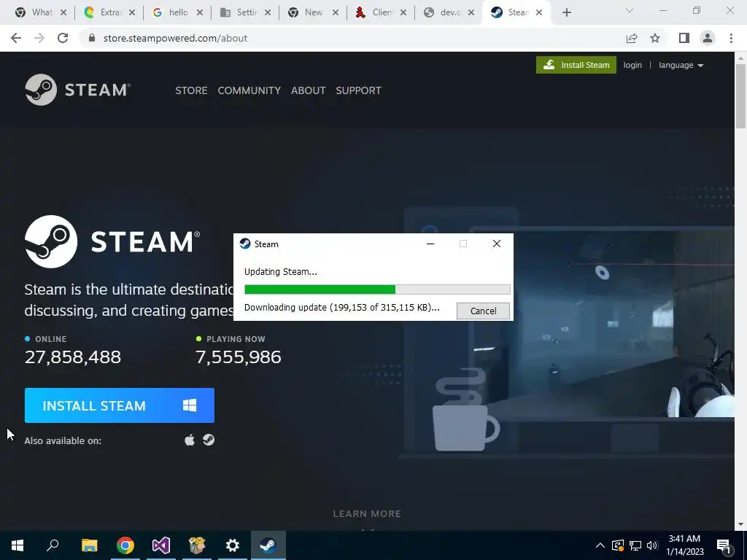Open the Chrome profile avatar

pyautogui.click(x=708, y=38)
